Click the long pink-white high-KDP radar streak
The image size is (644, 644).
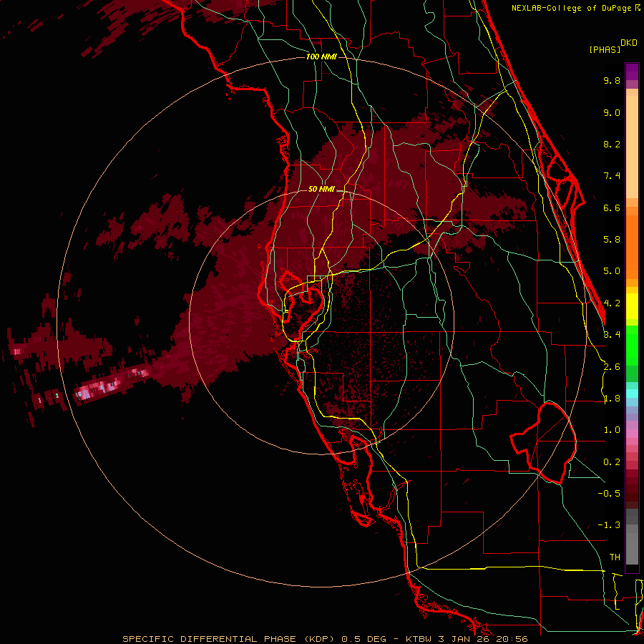[111, 384]
